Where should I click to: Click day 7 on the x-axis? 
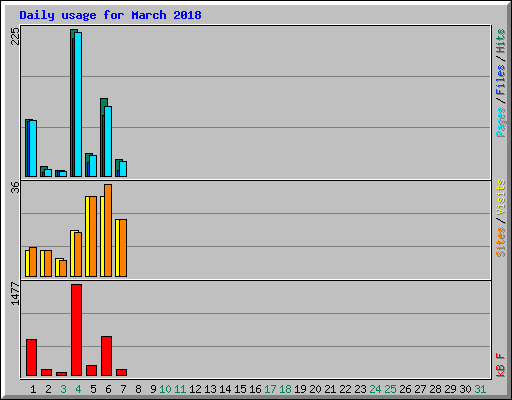coord(123,389)
